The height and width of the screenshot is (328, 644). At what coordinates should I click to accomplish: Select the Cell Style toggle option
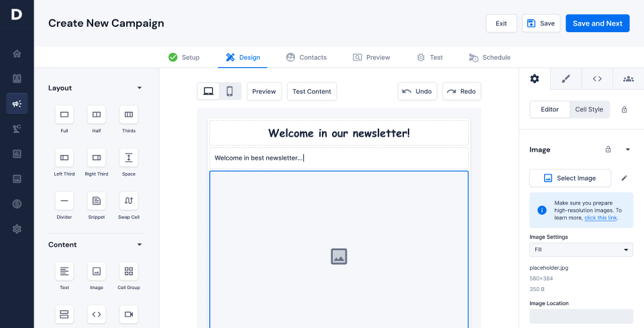pos(589,109)
